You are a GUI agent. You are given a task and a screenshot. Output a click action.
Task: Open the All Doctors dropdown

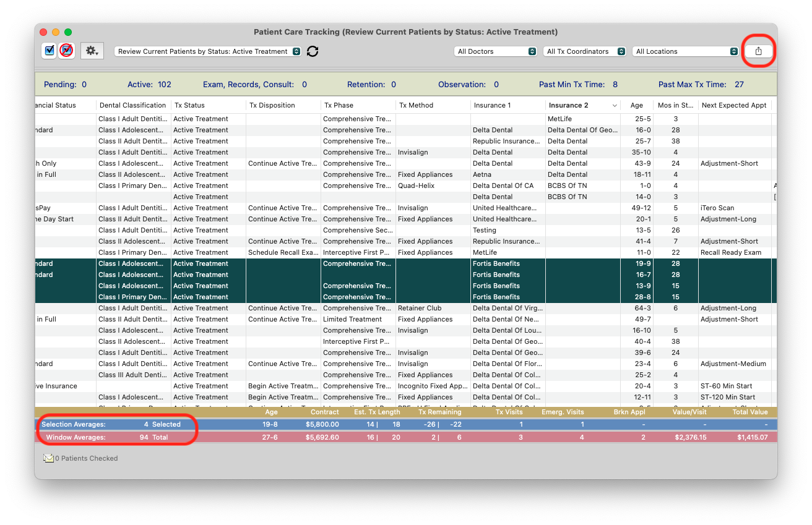(x=495, y=51)
